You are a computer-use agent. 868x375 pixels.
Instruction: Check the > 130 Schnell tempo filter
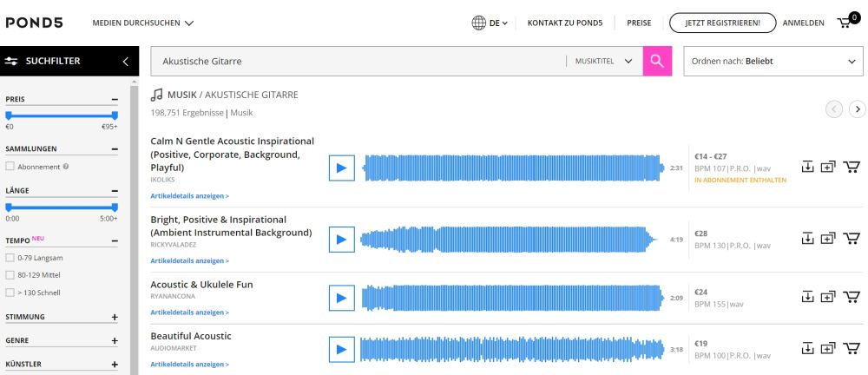tap(10, 293)
